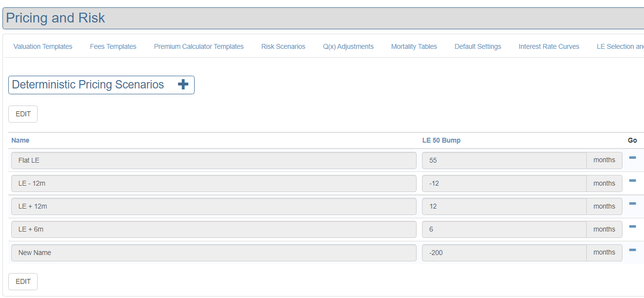Select the Risk Scenarios tab
Screen dimensions: 644x298
283,46
